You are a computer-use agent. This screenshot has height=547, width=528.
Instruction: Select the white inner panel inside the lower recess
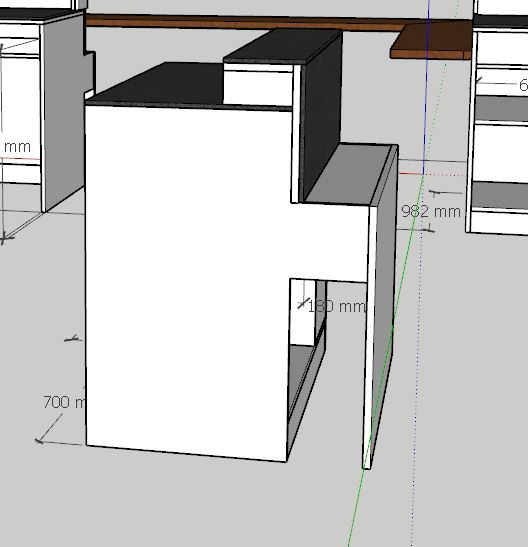(x=303, y=312)
